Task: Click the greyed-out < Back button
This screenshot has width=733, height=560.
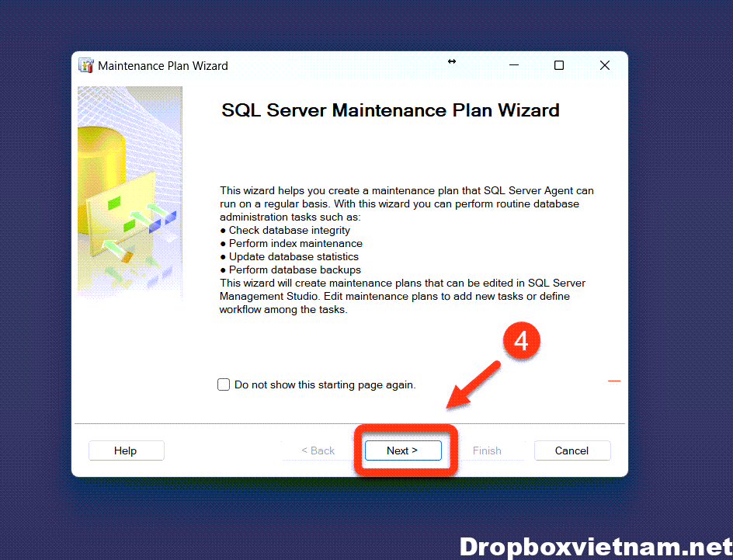Action: point(318,450)
